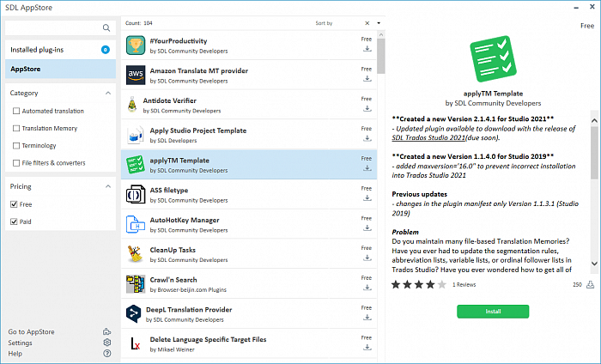This screenshot has width=601, height=364.
Task: Select the CleanUp Tasks title
Action: (x=173, y=250)
